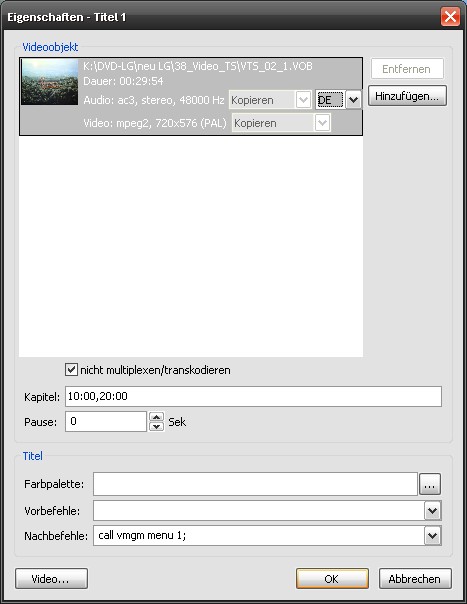Decrease the Pause value with down arrow

coord(156,426)
